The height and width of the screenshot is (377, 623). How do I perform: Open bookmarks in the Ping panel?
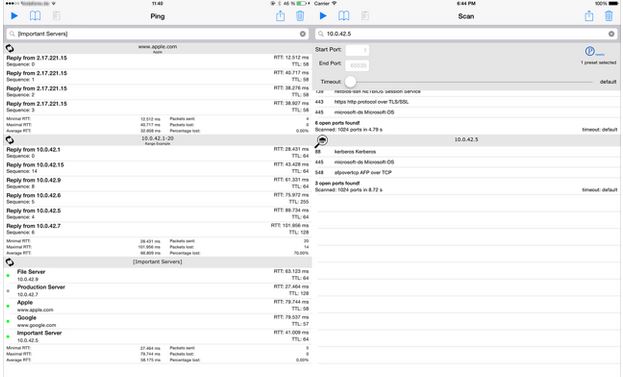(x=35, y=16)
